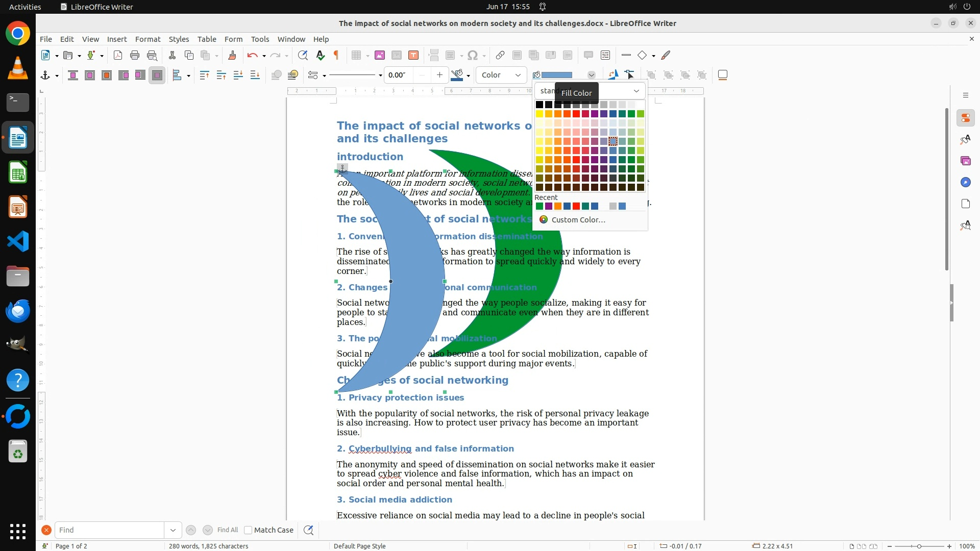Image resolution: width=980 pixels, height=551 pixels.
Task: Open the Navigator compass icon in the sidebar
Action: (x=965, y=182)
